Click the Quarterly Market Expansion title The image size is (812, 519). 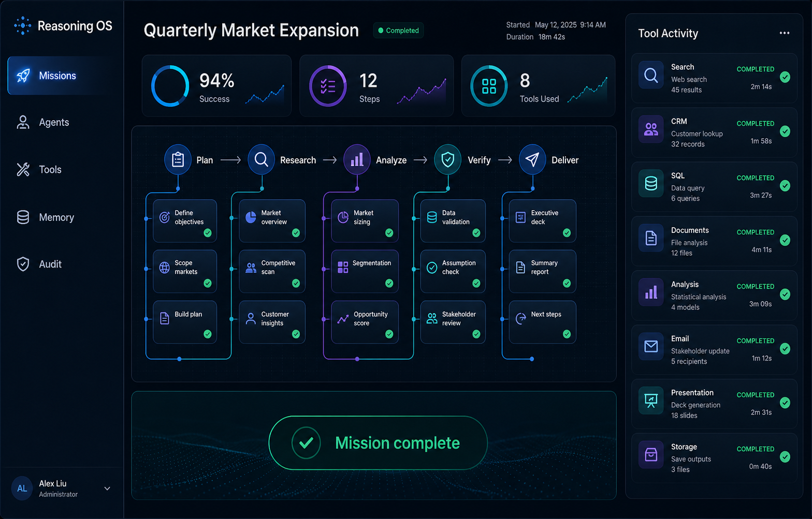(251, 30)
